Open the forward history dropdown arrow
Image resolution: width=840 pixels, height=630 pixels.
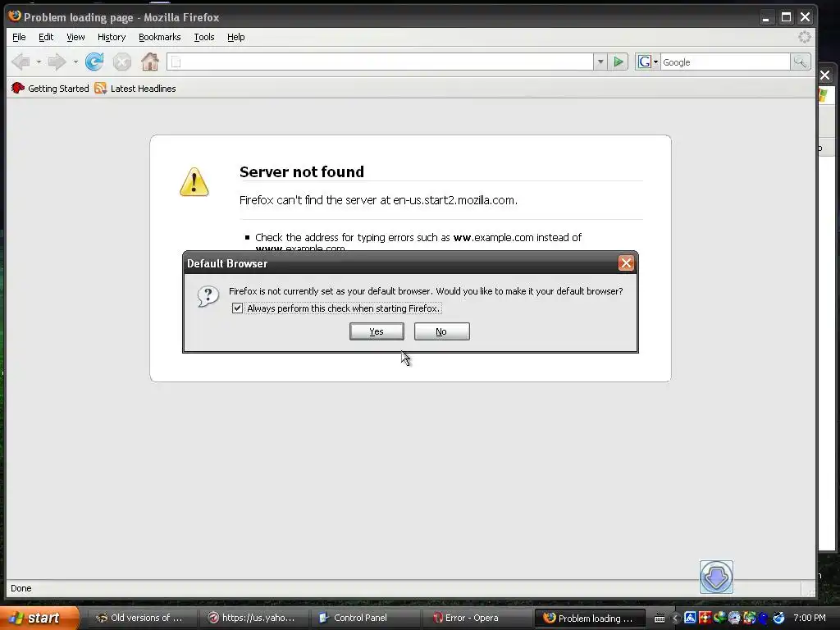click(75, 62)
